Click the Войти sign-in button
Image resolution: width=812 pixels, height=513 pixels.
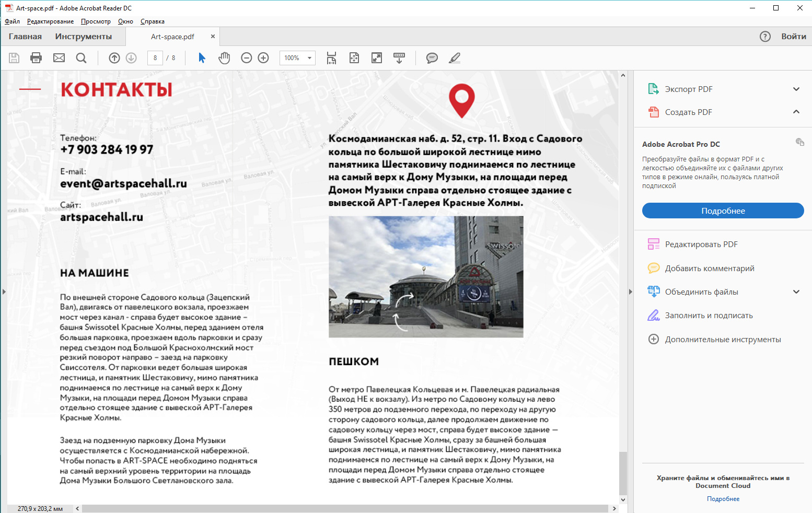pyautogui.click(x=794, y=37)
